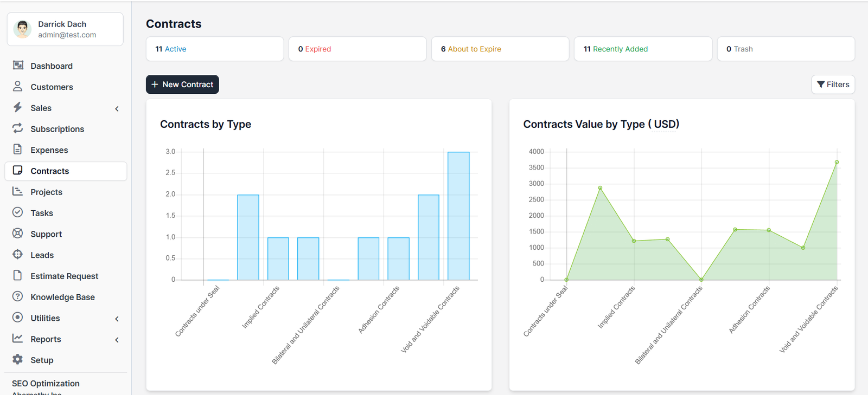Expand the Reports submenu chevron
Viewport: 868px width, 395px height.
coord(117,340)
